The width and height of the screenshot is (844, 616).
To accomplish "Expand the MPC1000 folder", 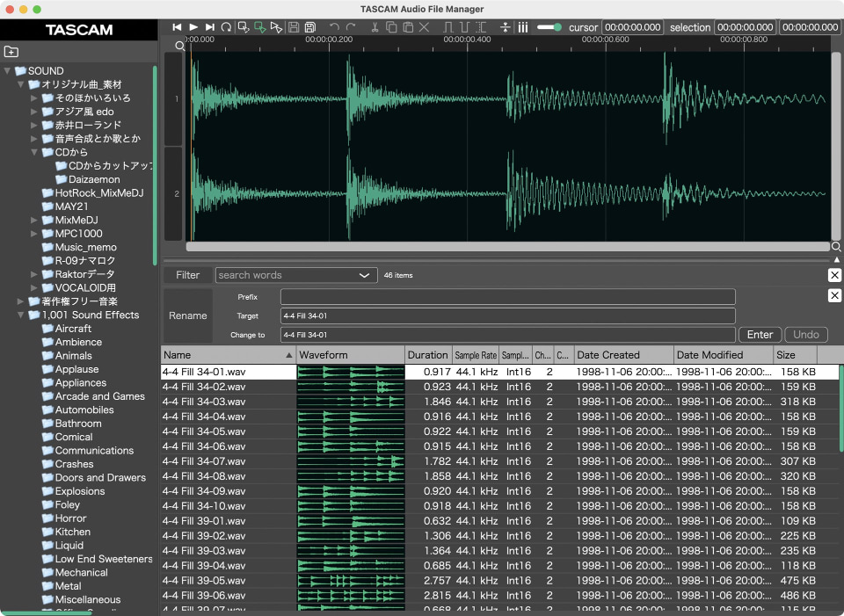I will tap(35, 234).
